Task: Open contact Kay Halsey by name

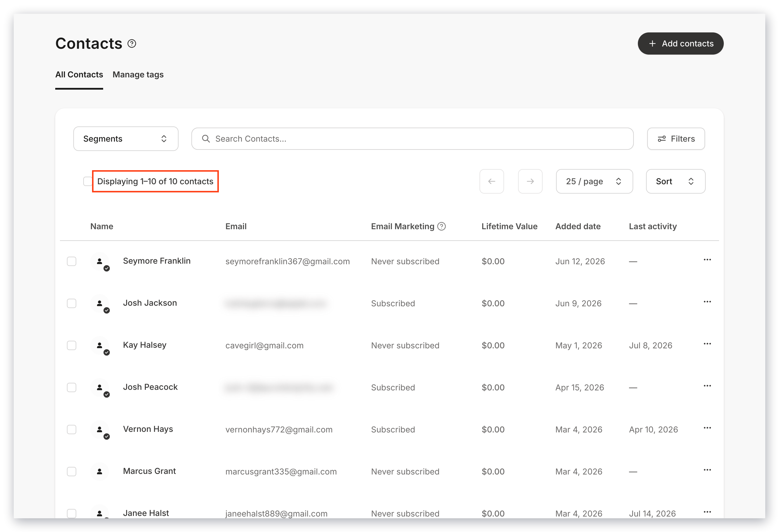Action: pyautogui.click(x=144, y=345)
